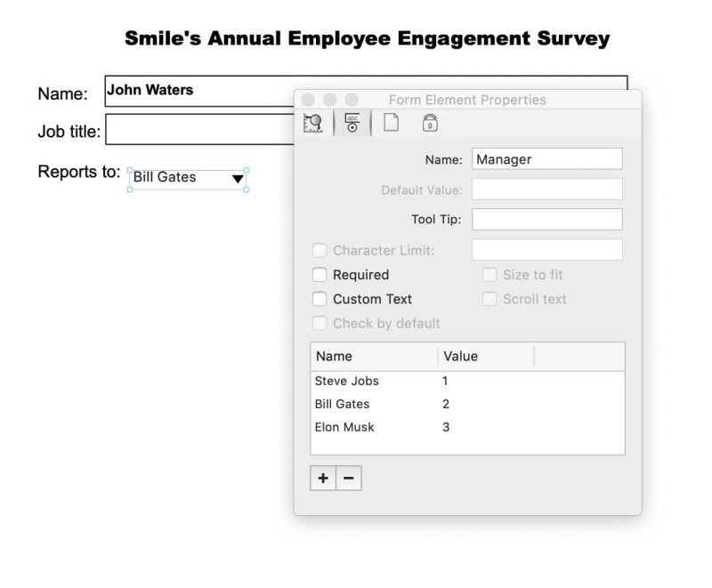
Task: Click the Tool Tip input field
Action: (547, 220)
